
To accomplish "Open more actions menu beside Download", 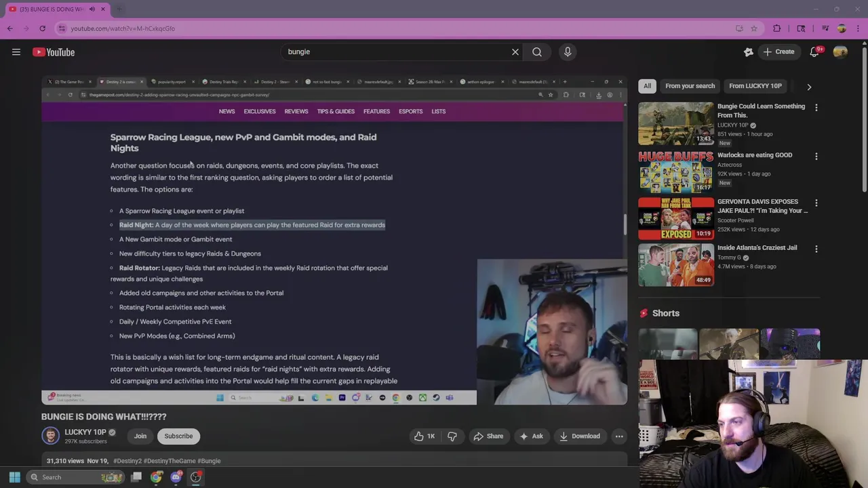I will click(619, 436).
